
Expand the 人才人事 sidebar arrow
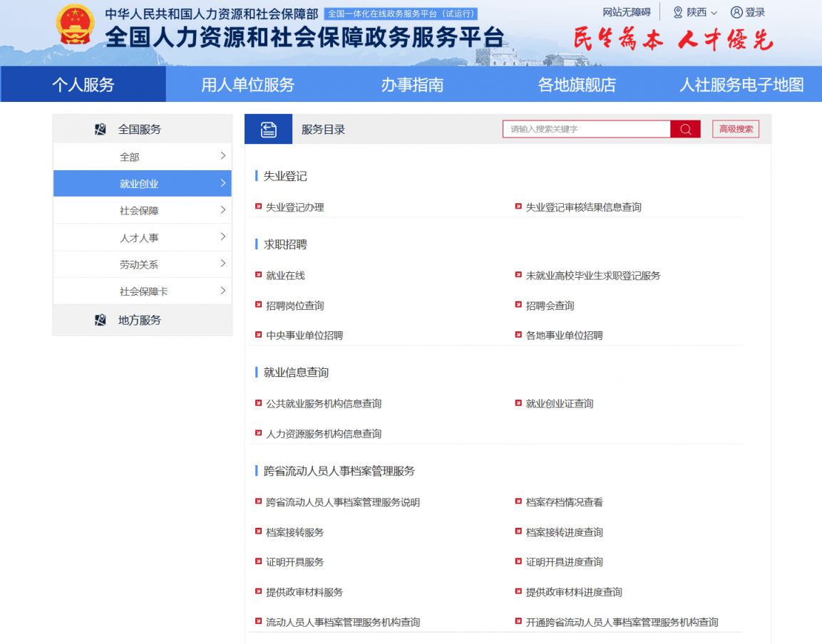[x=222, y=237]
